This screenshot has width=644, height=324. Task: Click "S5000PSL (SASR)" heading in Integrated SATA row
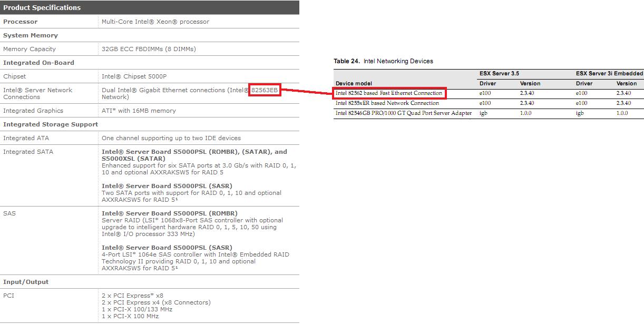click(167, 186)
